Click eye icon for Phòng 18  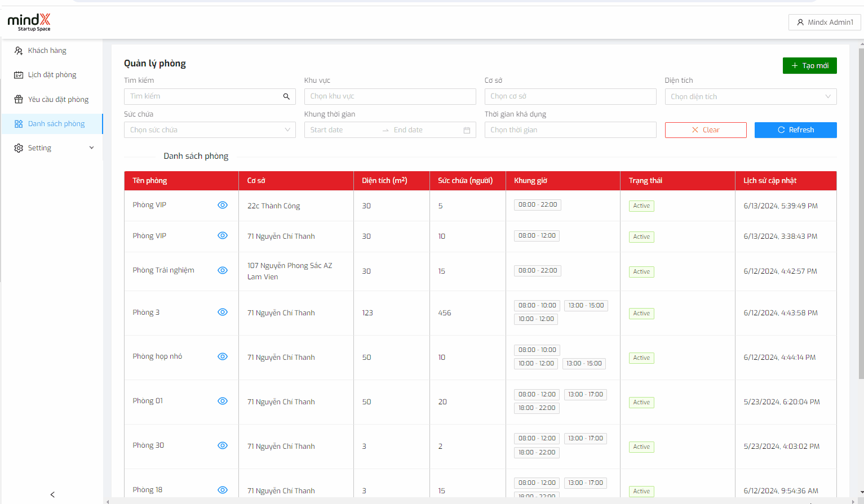click(x=223, y=490)
